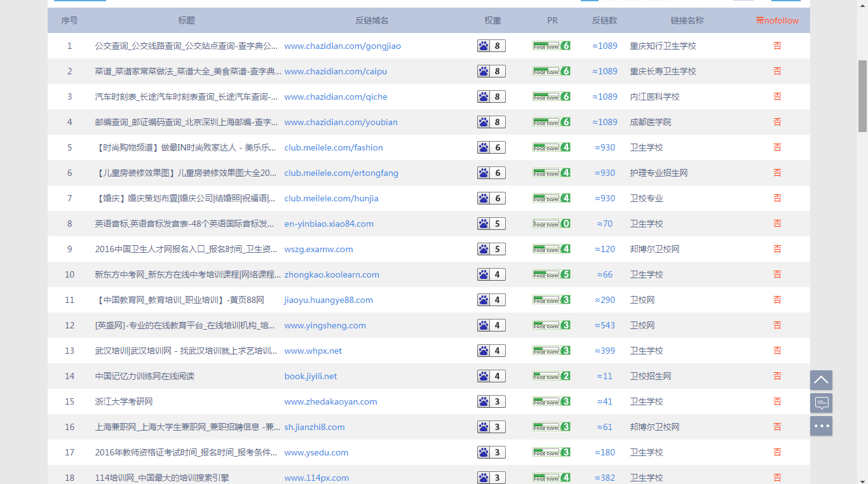This screenshot has width=868, height=484.
Task: Click the PageRank badge for en-yinbiao.xiao84.com
Action: 551,224
